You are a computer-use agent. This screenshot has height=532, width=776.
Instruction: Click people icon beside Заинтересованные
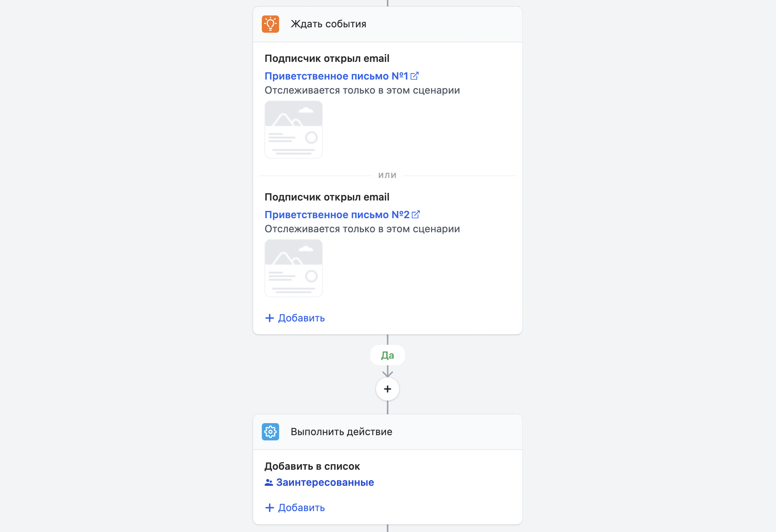point(269,483)
